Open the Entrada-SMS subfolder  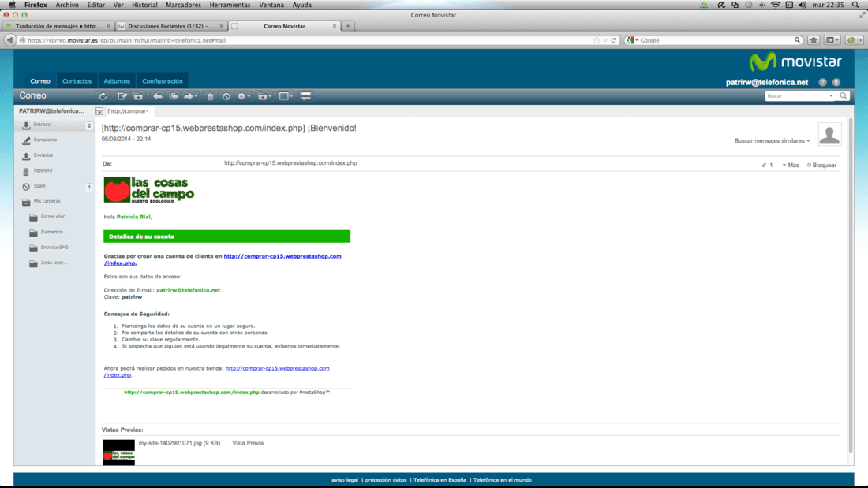point(54,248)
